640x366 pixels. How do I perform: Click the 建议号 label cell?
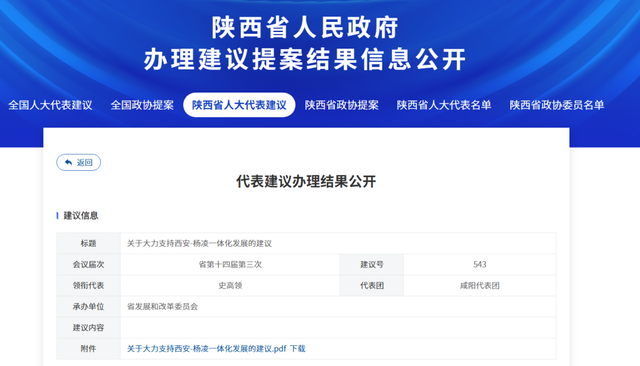(x=372, y=264)
